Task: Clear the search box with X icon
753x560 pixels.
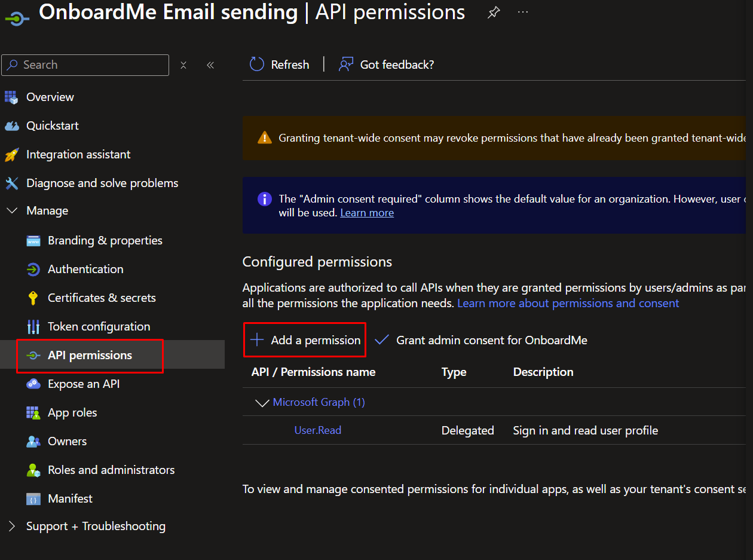Action: click(x=183, y=65)
